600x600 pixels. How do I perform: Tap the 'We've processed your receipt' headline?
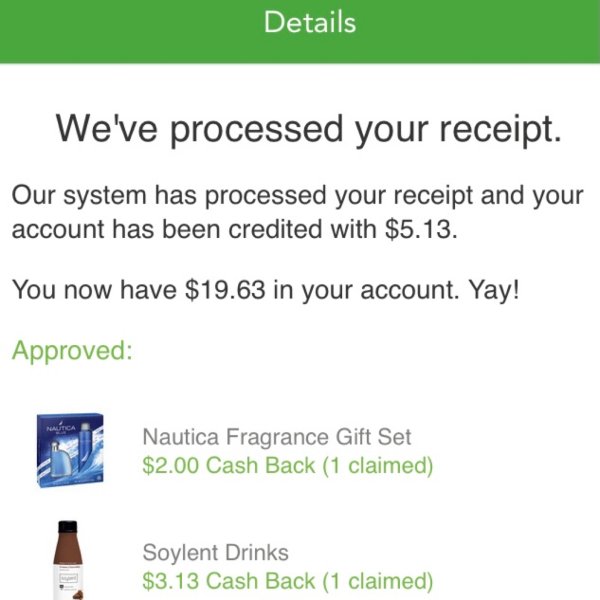click(309, 130)
